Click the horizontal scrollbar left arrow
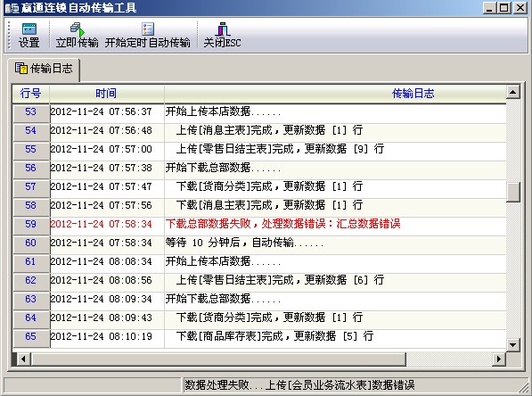The height and width of the screenshot is (396, 532). tap(22, 359)
